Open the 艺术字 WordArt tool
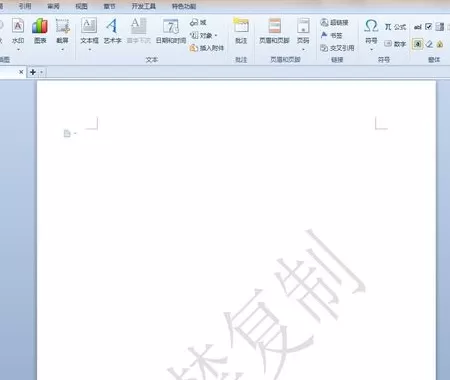450x380 pixels. point(112,26)
